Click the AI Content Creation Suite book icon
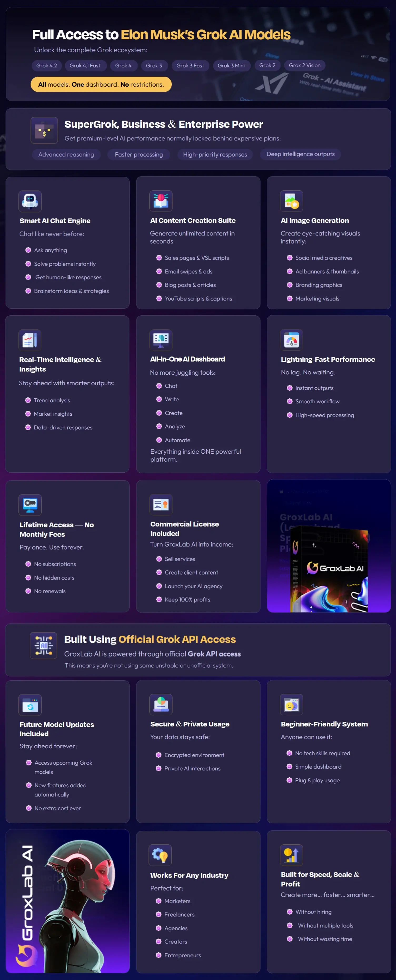The height and width of the screenshot is (980, 396). click(161, 201)
